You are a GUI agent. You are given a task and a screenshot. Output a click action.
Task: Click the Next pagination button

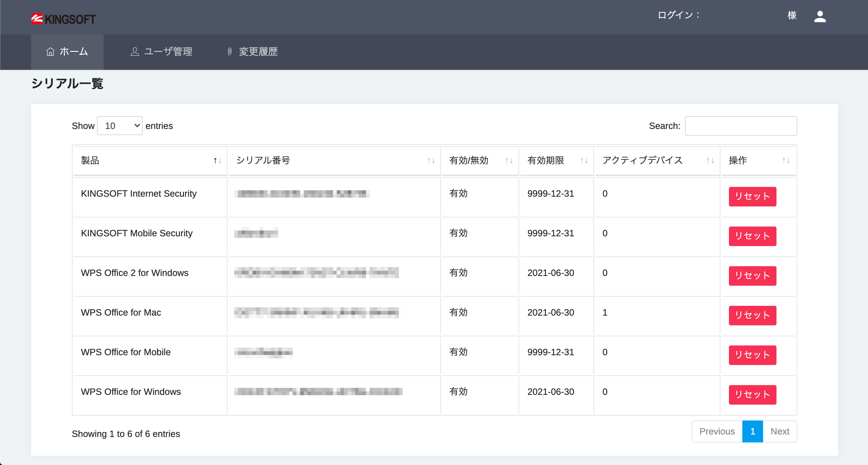[779, 431]
